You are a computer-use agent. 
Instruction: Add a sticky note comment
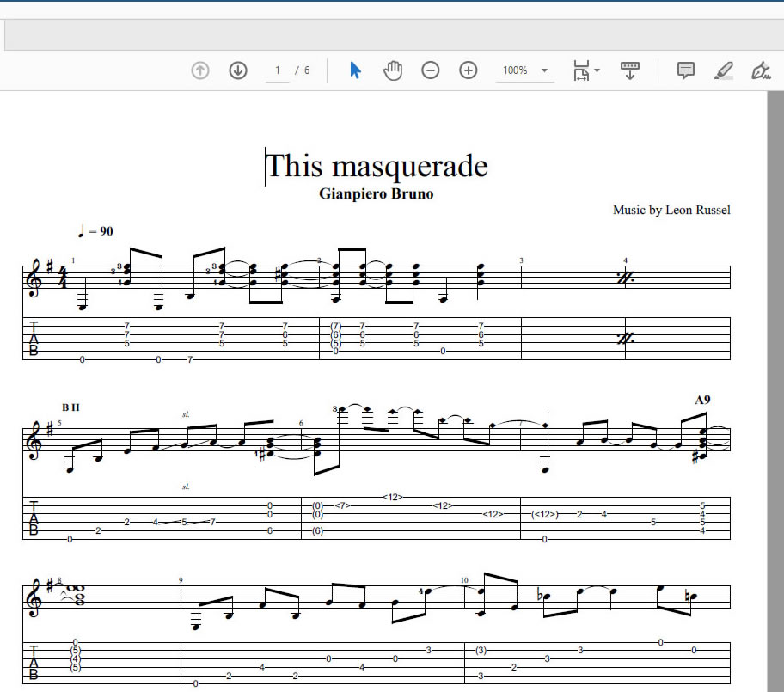[x=685, y=70]
